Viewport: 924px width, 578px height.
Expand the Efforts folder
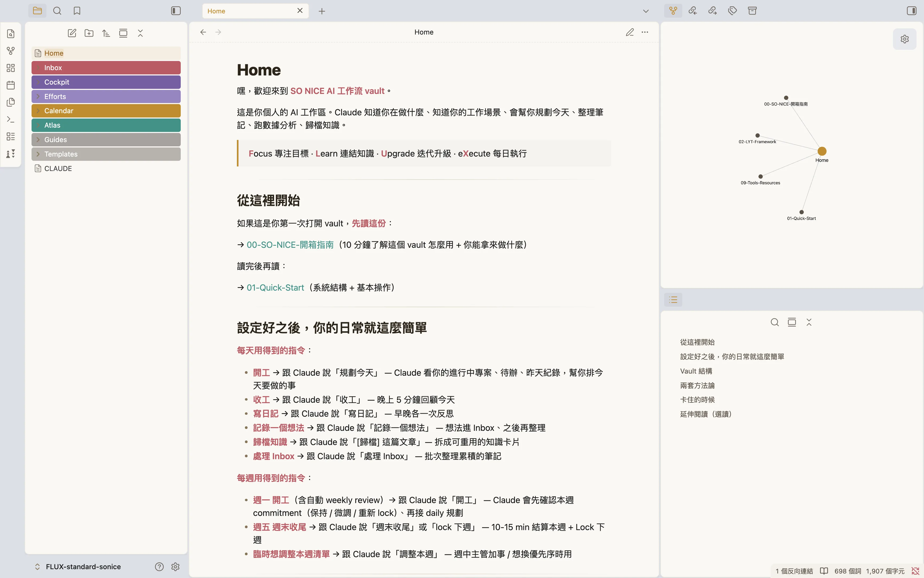pyautogui.click(x=106, y=96)
